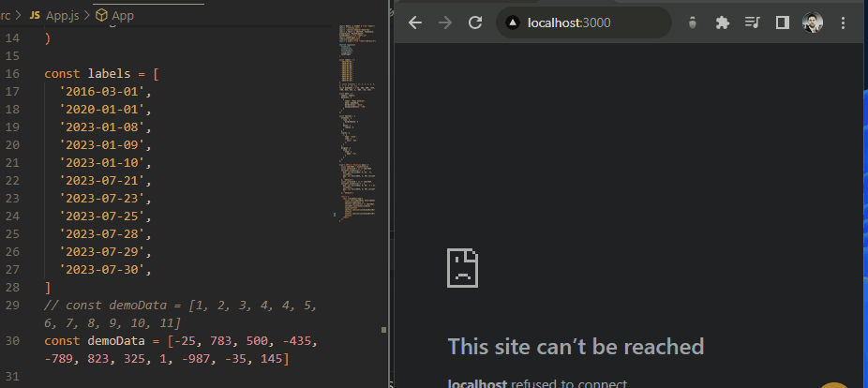Select the App.js breadcrumb in VS Code
This screenshot has width=868, height=388.
(x=63, y=16)
